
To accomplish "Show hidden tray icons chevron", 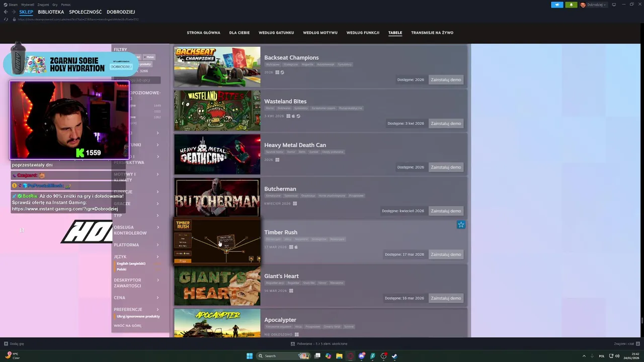I will point(584,356).
